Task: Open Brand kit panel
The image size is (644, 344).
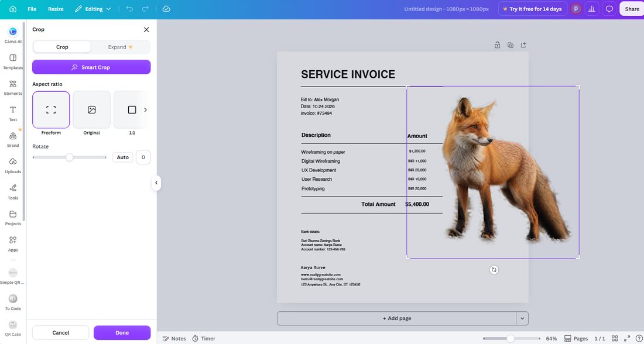Action: pyautogui.click(x=13, y=140)
